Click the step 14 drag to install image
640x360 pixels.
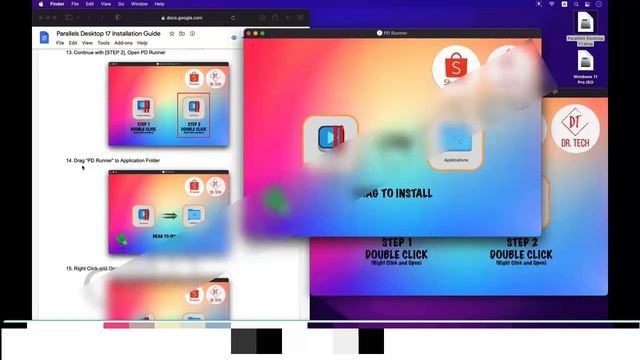pyautogui.click(x=169, y=213)
